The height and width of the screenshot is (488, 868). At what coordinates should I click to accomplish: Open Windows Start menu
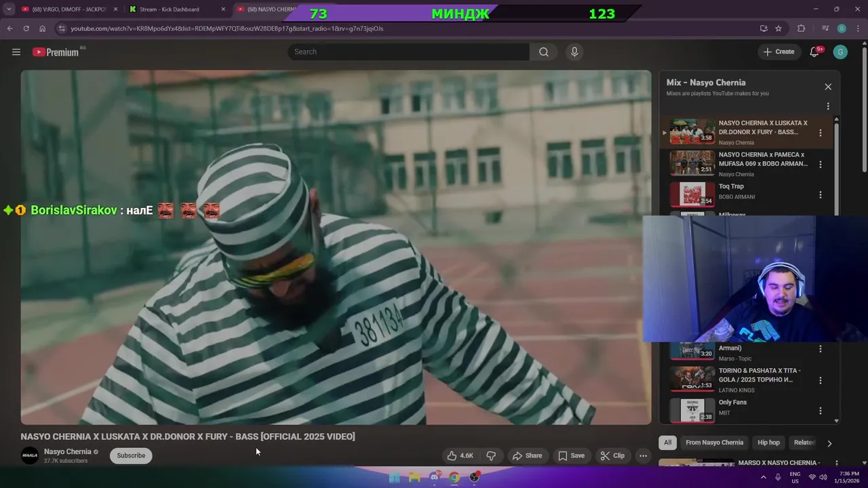point(394,477)
